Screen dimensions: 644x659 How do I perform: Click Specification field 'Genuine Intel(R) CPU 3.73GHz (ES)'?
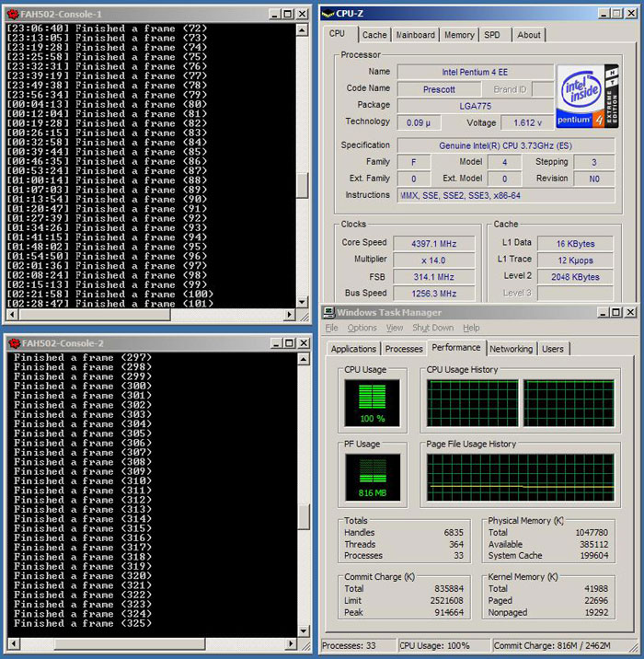point(506,145)
